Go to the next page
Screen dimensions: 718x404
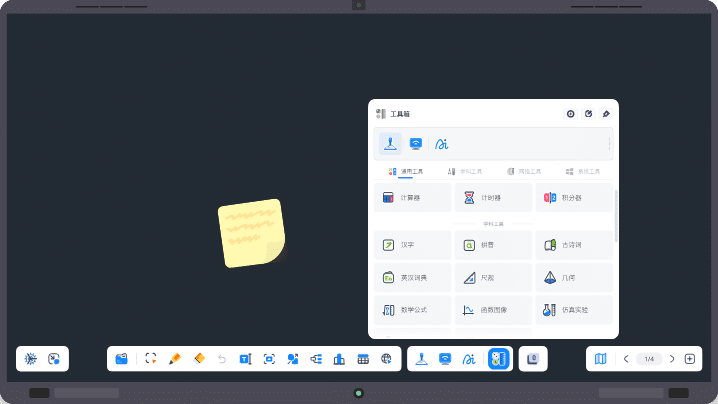click(672, 358)
